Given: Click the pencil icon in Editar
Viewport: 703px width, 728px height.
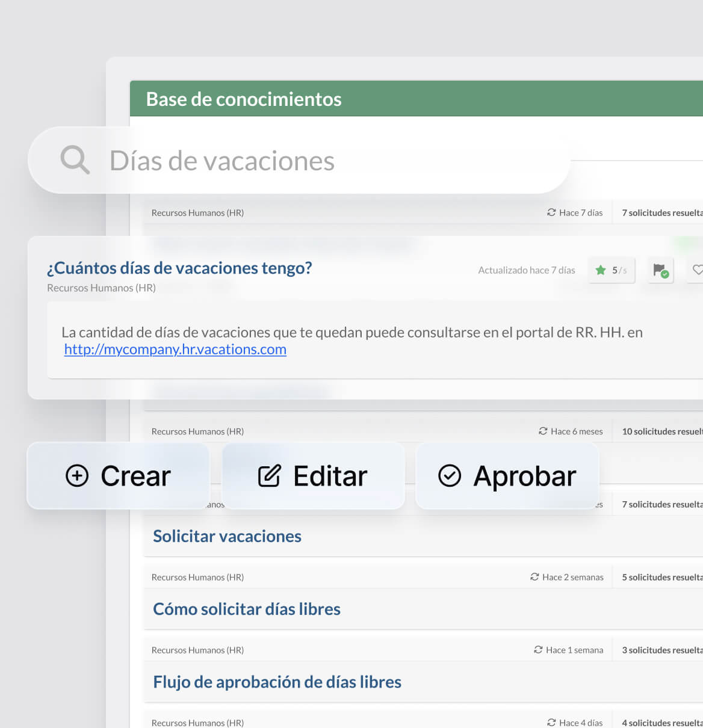Looking at the screenshot, I should coord(269,476).
